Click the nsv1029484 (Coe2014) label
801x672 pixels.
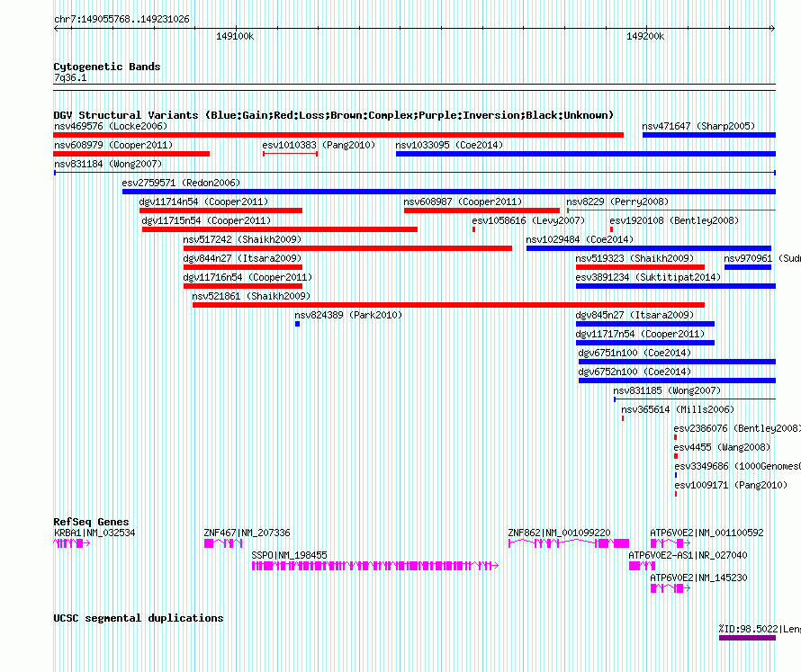click(580, 239)
